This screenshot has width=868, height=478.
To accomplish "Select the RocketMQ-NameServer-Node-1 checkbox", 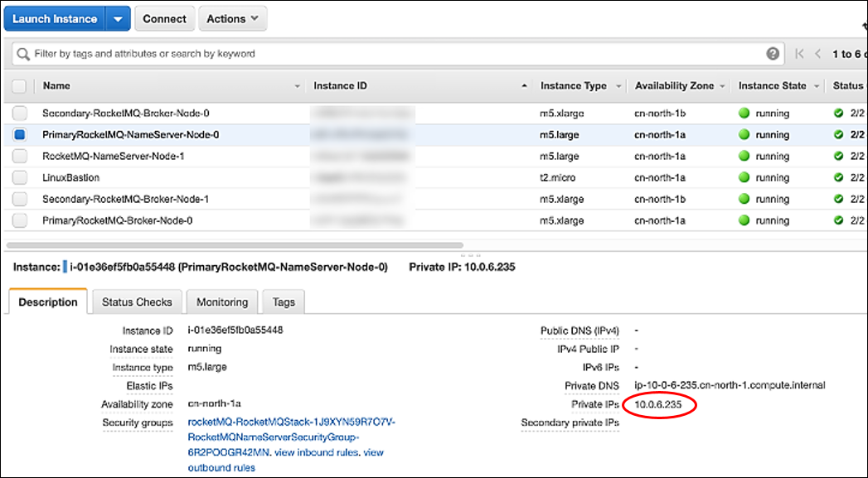I will click(19, 156).
